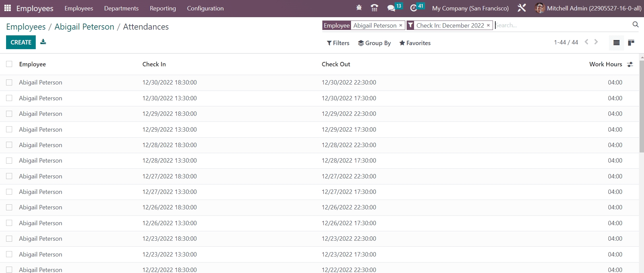Screen dimensions: 644x273
Task: Click the debug bug icon in top bar
Action: pyautogui.click(x=359, y=8)
